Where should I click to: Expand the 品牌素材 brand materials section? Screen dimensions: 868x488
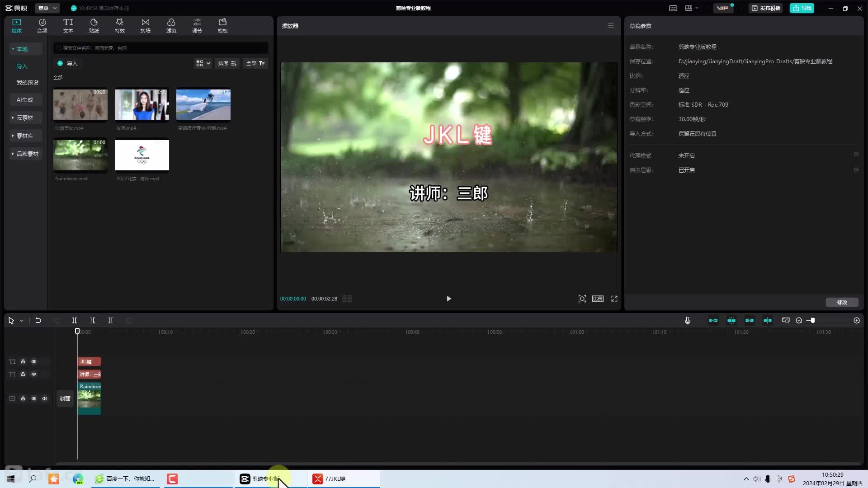pos(26,154)
